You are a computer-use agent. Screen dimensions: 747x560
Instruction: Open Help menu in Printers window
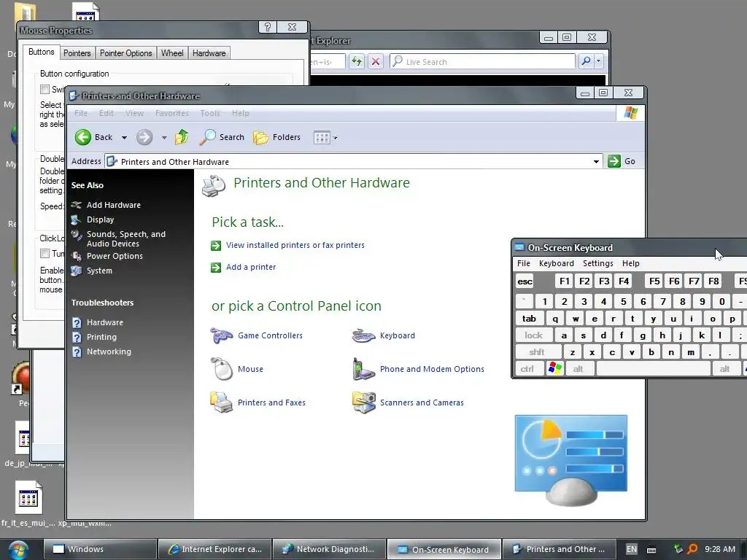(240, 113)
